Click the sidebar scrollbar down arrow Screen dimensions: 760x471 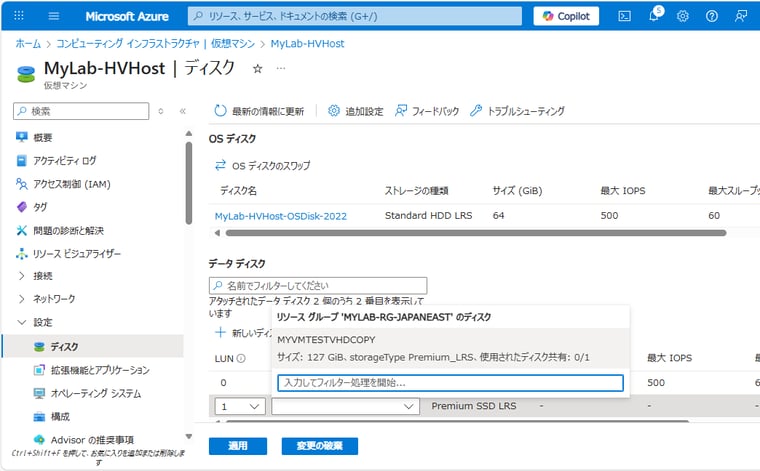[x=189, y=437]
